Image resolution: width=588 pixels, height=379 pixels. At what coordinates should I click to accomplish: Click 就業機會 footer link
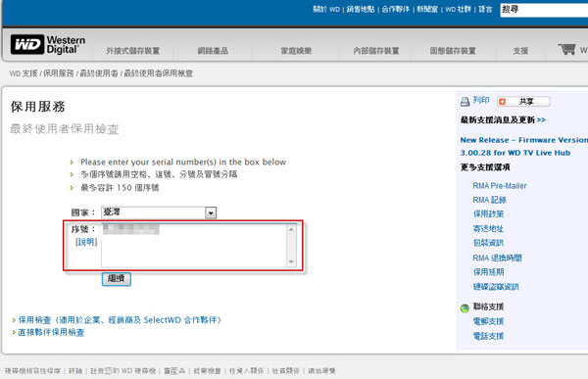coord(207,371)
